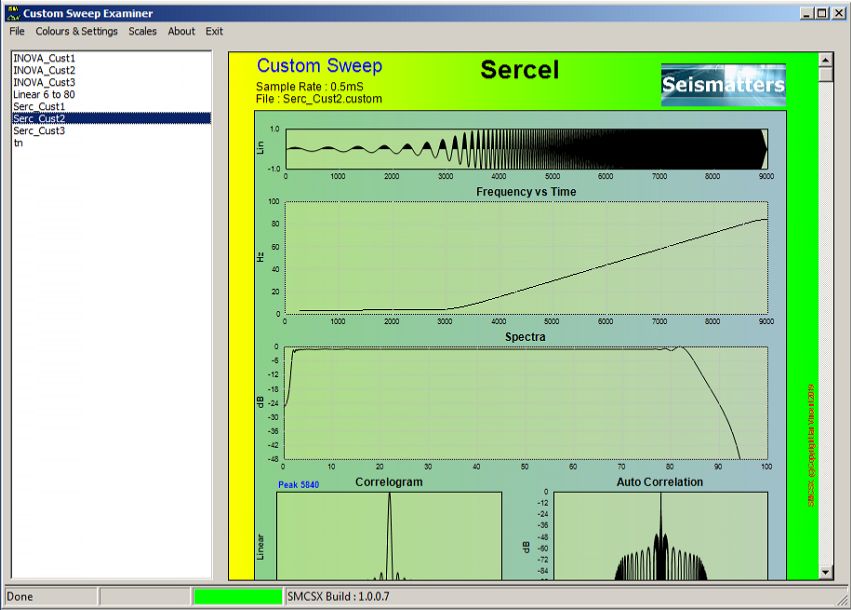Image resolution: width=851 pixels, height=610 pixels.
Task: Select the highlighted Serc_Cust2 entry
Action: coord(111,118)
